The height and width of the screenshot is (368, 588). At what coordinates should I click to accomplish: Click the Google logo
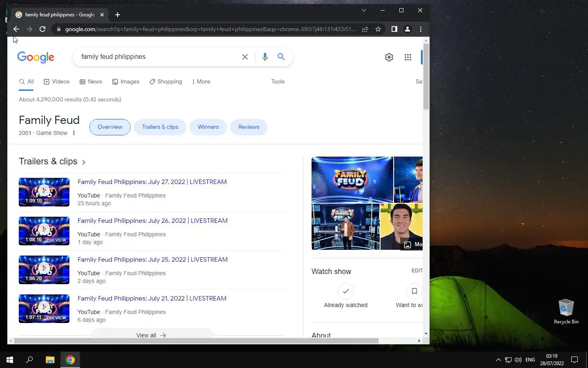[36, 57]
